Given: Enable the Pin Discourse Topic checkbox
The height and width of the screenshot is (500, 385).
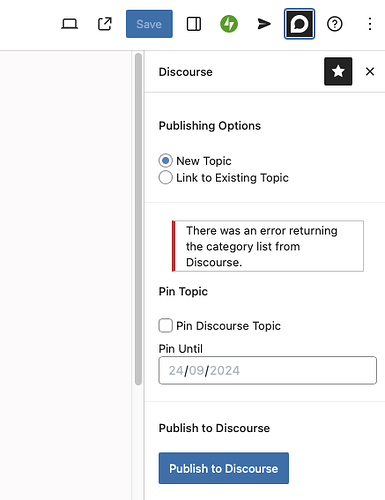Looking at the screenshot, I should coord(166,326).
